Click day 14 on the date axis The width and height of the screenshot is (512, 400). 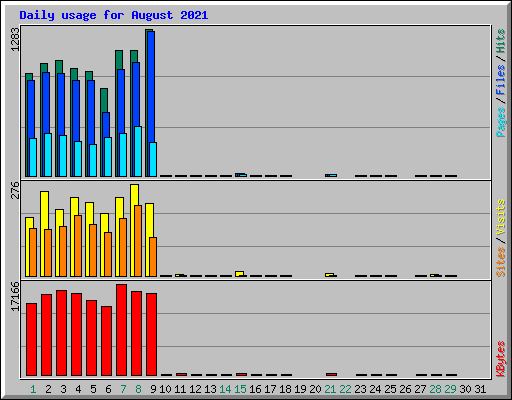coord(225,389)
